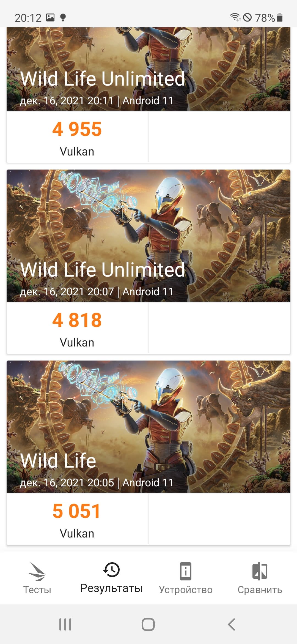Open Wild Life Unlimited 20:11 result thumbnail

(148, 69)
